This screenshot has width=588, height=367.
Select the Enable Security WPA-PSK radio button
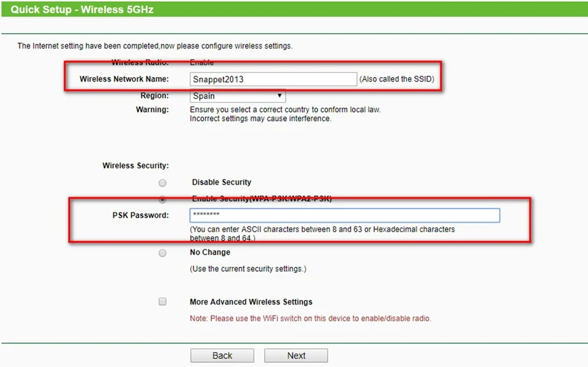click(x=163, y=199)
